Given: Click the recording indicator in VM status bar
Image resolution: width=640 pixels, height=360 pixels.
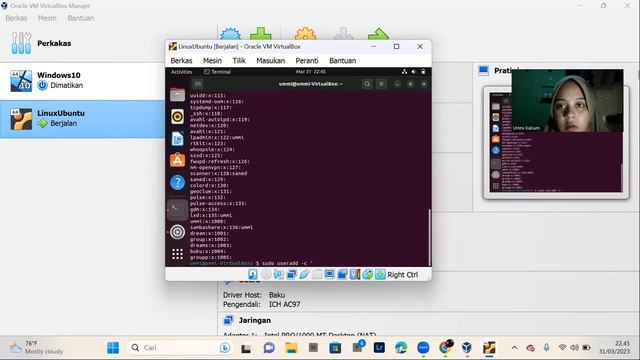Looking at the screenshot, I should (342, 275).
